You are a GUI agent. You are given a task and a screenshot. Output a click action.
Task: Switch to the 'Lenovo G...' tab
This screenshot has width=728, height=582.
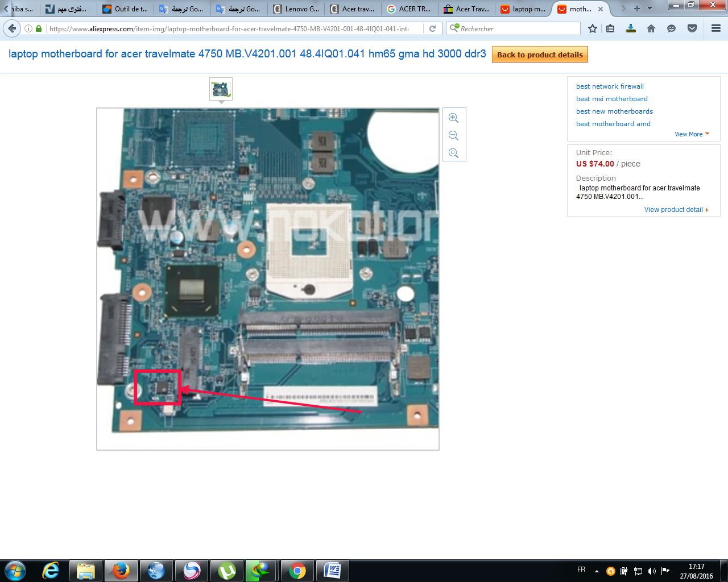(295, 9)
